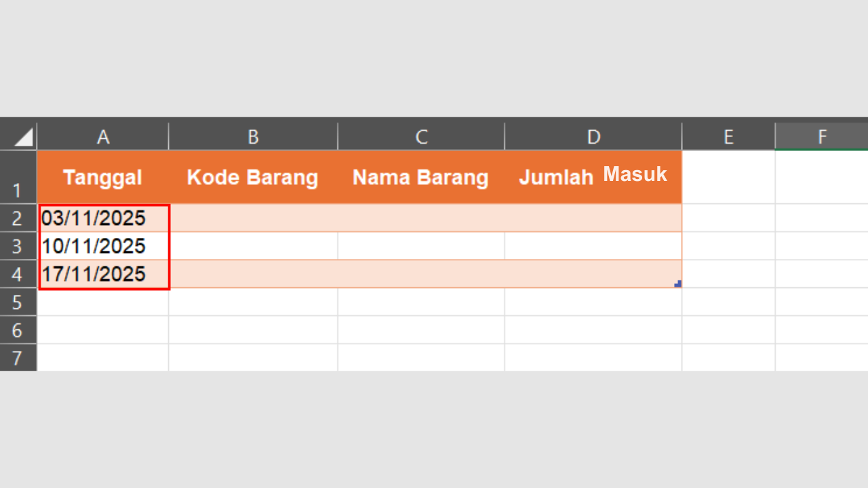Click the Tanggal header cell
The image size is (868, 488).
click(103, 177)
